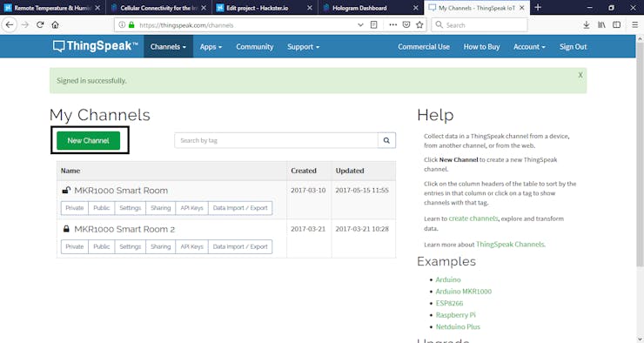Open the MKR1000 Smart Room 2 channel
Image resolution: width=644 pixels, height=343 pixels.
pos(124,229)
